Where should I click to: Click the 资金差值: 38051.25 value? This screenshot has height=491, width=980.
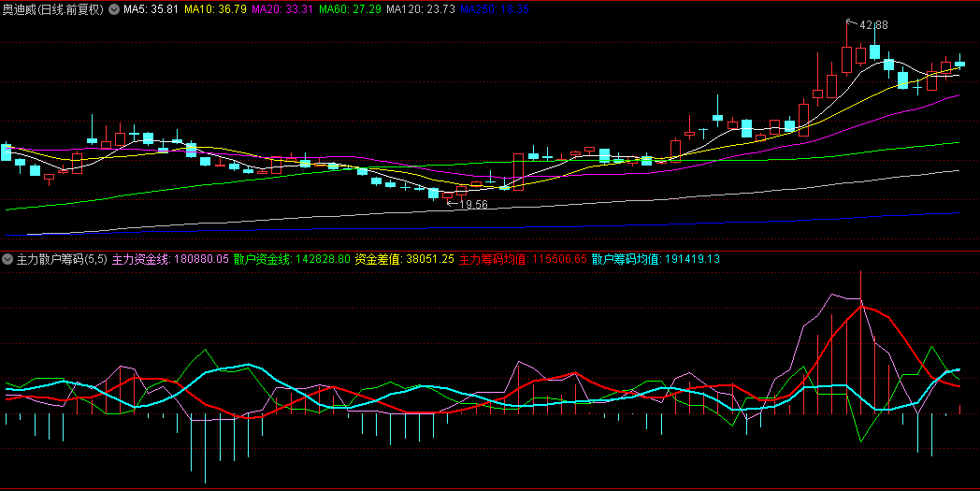404,259
